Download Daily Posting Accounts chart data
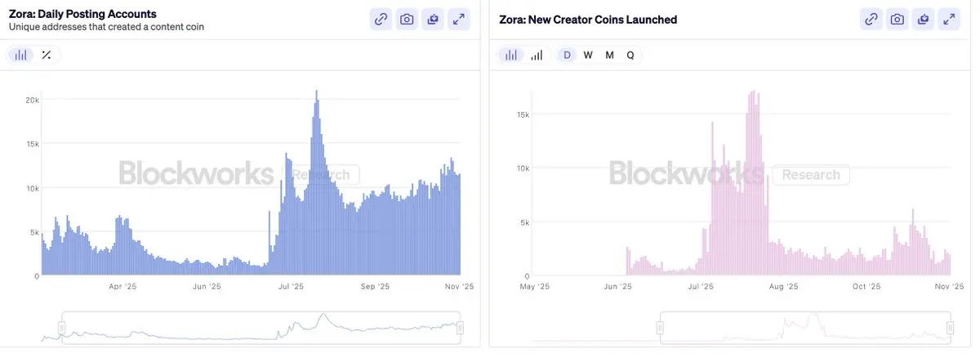980x358 pixels. [433, 19]
